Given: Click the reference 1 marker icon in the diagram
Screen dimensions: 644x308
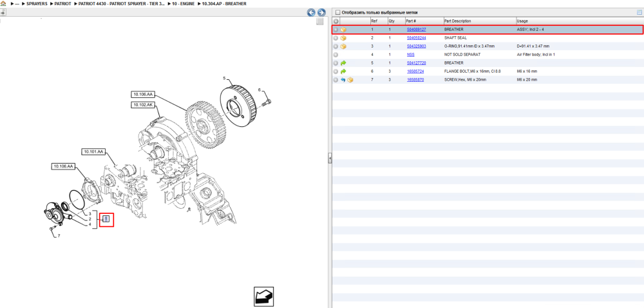Looking at the screenshot, I should click(x=106, y=219).
